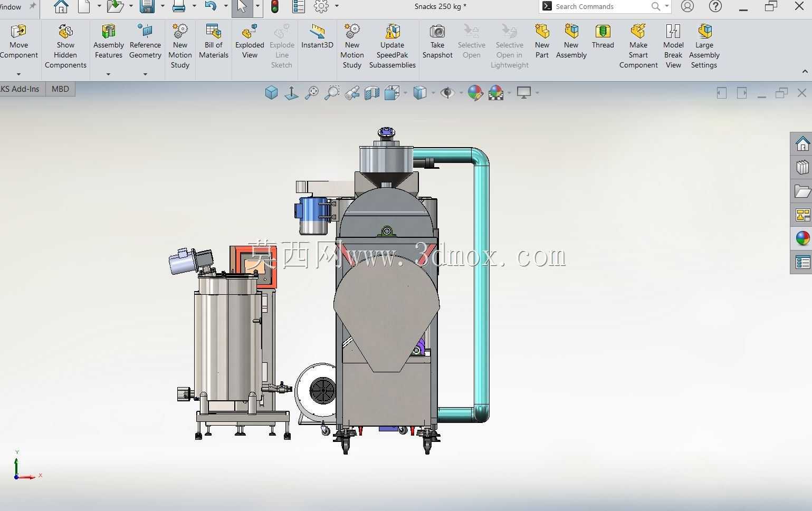Expand the Undo dropdown arrow

(x=225, y=6)
